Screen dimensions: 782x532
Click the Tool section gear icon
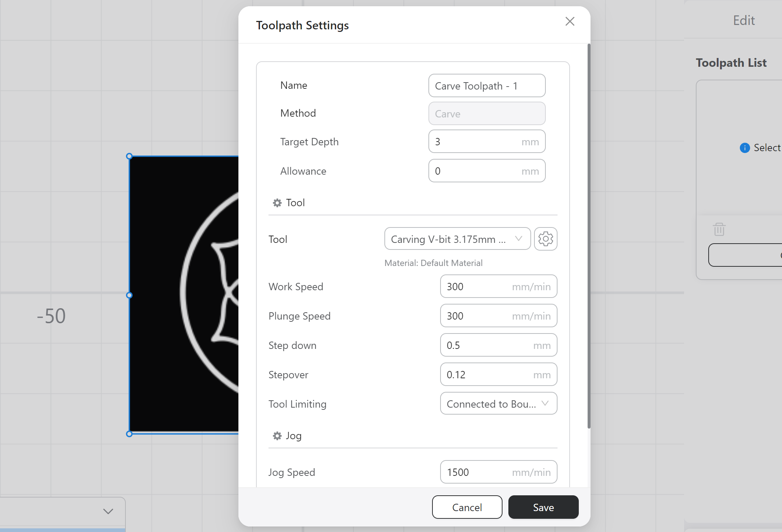[x=277, y=203]
